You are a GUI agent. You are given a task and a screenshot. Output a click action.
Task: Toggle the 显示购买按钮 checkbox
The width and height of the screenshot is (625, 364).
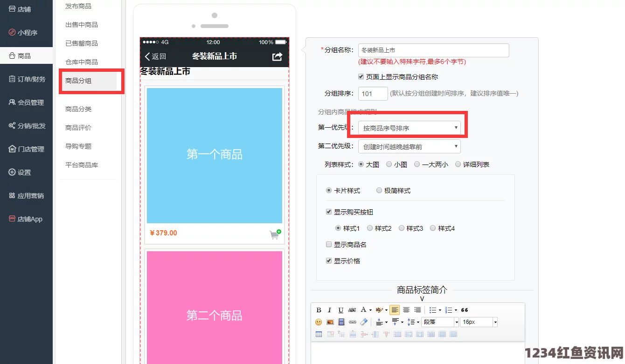click(x=329, y=212)
